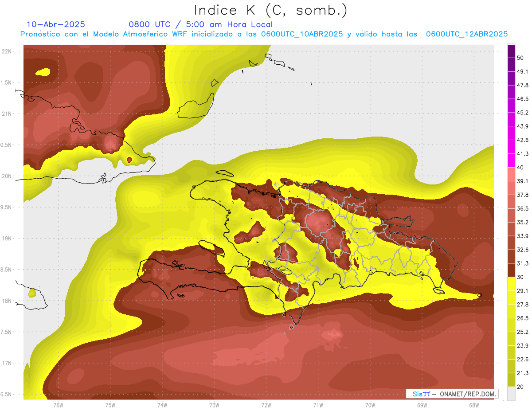Viewport: 532px width, 411px height.
Task: Click the longitude axis label "72W"
Action: [x=266, y=406]
